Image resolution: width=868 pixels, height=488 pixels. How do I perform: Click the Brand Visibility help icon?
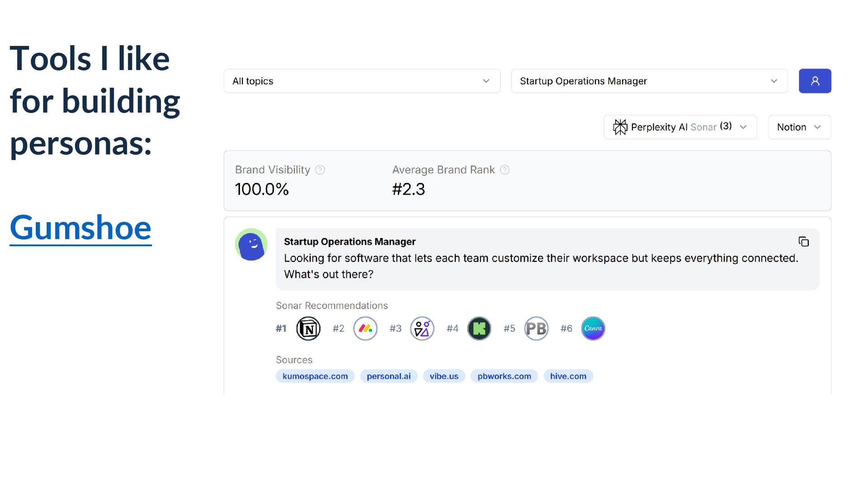click(x=320, y=170)
